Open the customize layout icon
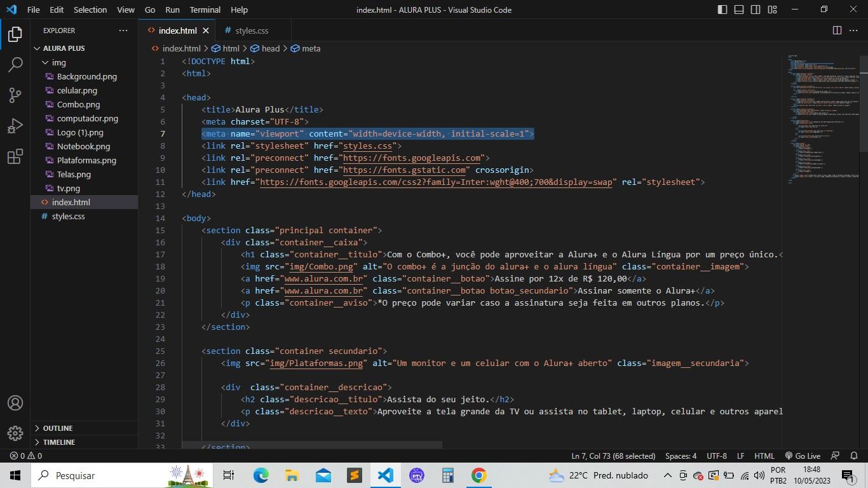The width and height of the screenshot is (868, 488). click(x=772, y=10)
